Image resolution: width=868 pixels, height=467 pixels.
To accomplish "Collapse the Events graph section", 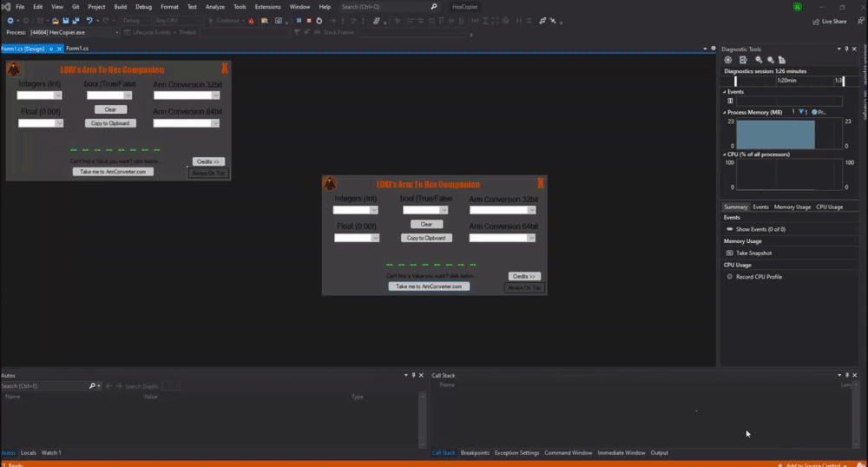I will click(x=724, y=92).
